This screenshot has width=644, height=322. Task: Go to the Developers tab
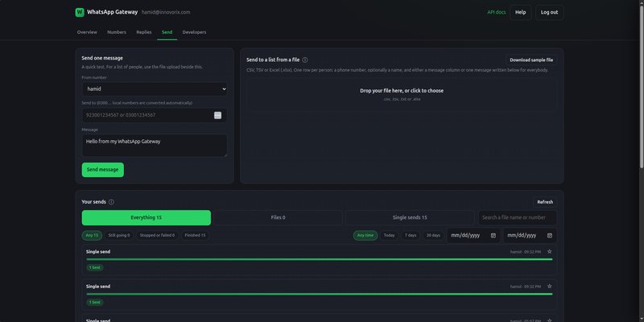(194, 32)
